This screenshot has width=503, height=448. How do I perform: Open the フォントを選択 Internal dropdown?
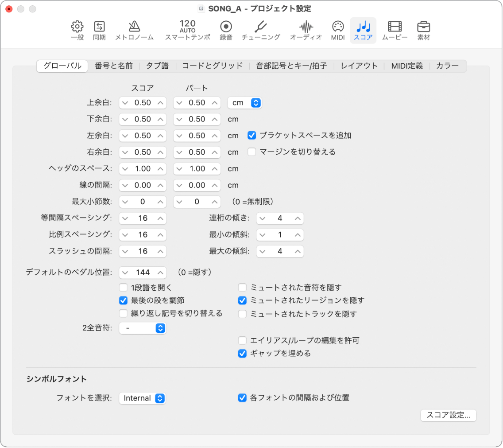pyautogui.click(x=142, y=398)
